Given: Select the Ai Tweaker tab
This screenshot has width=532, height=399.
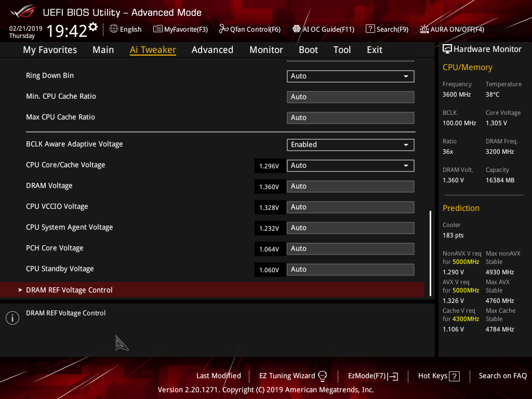Looking at the screenshot, I should point(153,50).
